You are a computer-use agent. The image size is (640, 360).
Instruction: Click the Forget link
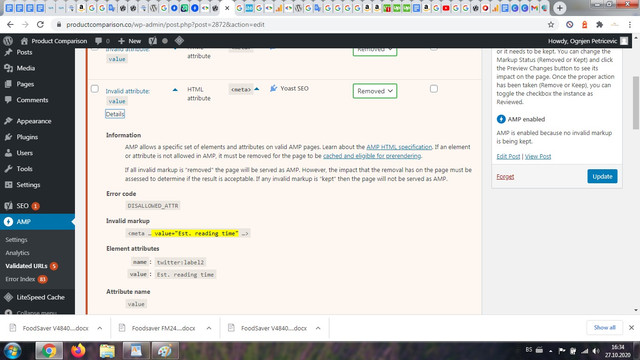(x=505, y=176)
